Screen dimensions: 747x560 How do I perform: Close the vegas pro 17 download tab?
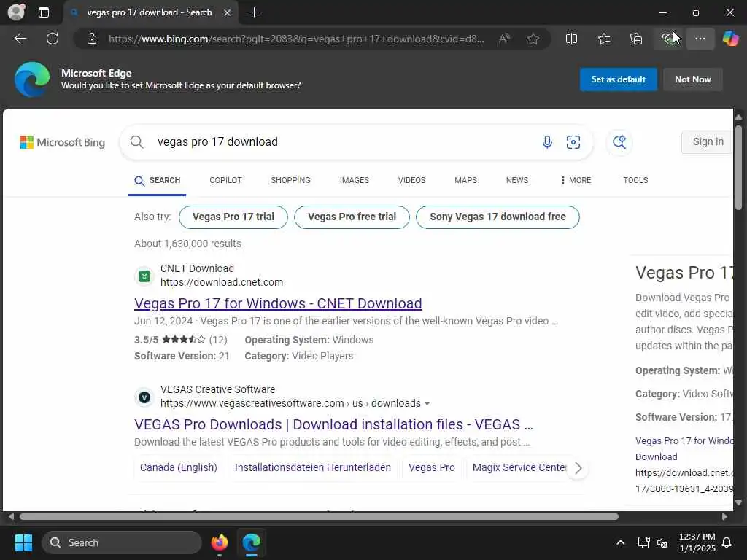coord(228,13)
